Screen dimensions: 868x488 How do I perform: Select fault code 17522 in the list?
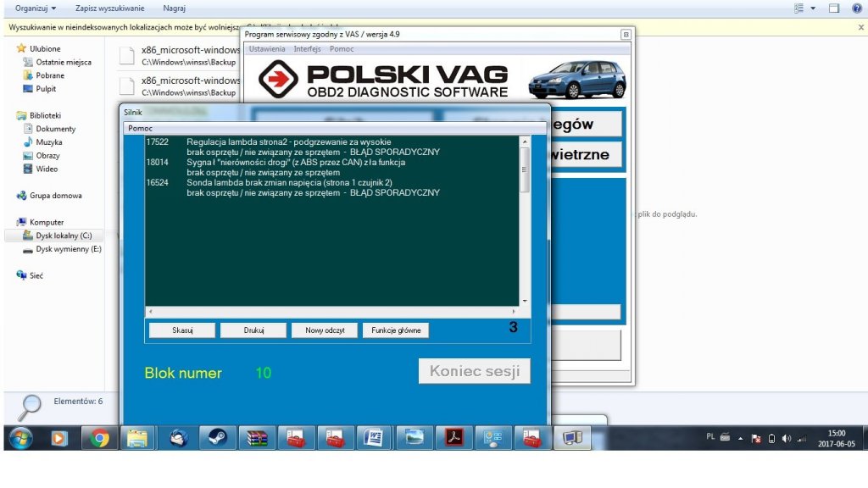pyautogui.click(x=157, y=141)
